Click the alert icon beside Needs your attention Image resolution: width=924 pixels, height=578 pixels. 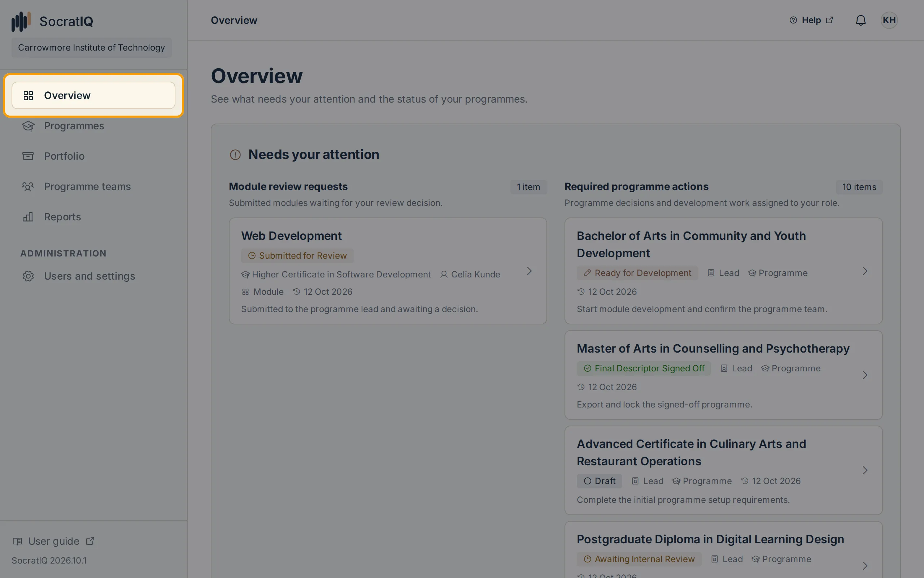click(235, 155)
